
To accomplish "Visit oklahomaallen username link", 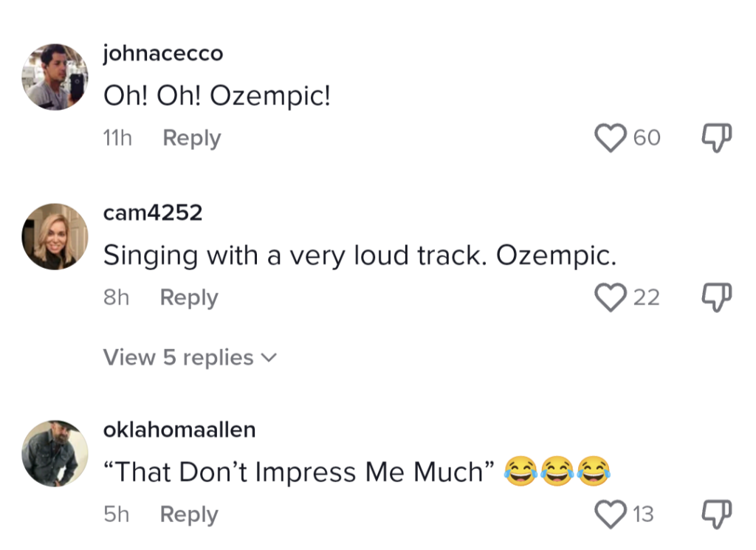I will click(x=179, y=430).
